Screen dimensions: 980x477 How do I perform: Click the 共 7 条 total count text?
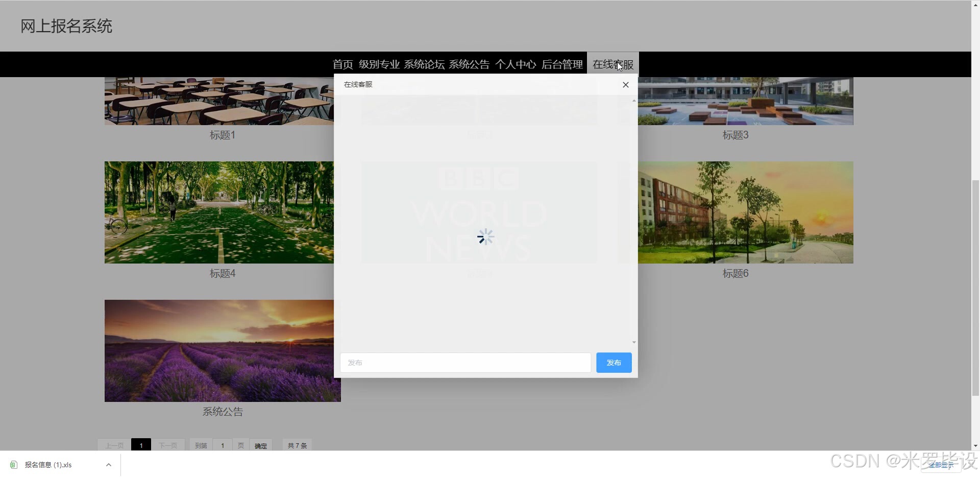click(297, 445)
